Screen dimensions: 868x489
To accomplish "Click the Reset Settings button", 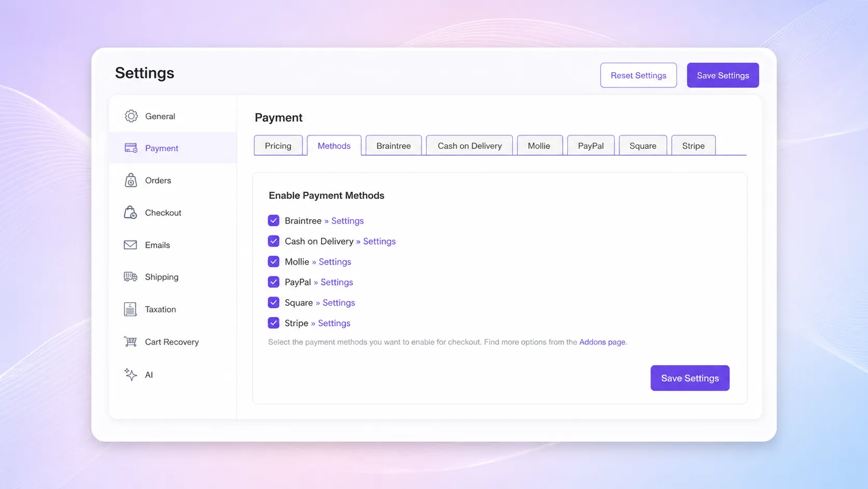I will point(639,75).
